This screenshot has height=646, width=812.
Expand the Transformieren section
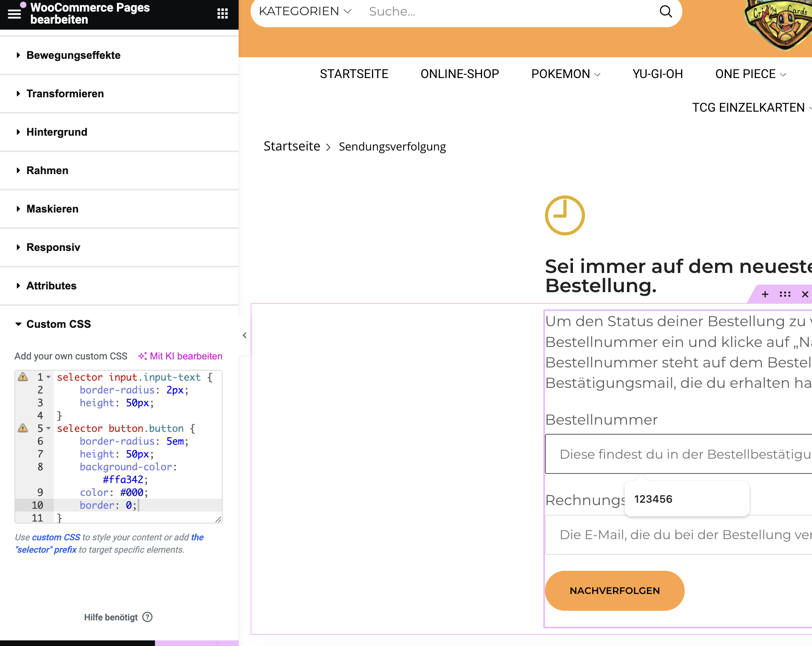tap(119, 94)
